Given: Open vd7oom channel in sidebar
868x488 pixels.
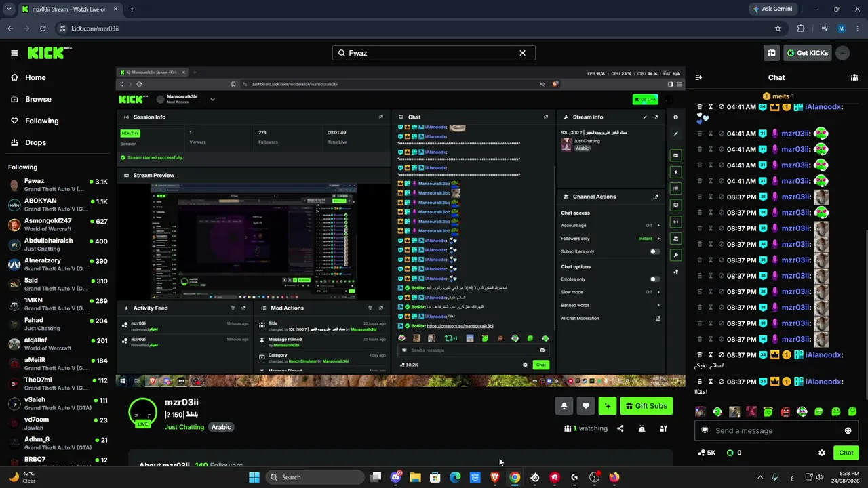Looking at the screenshot, I should pos(58,424).
